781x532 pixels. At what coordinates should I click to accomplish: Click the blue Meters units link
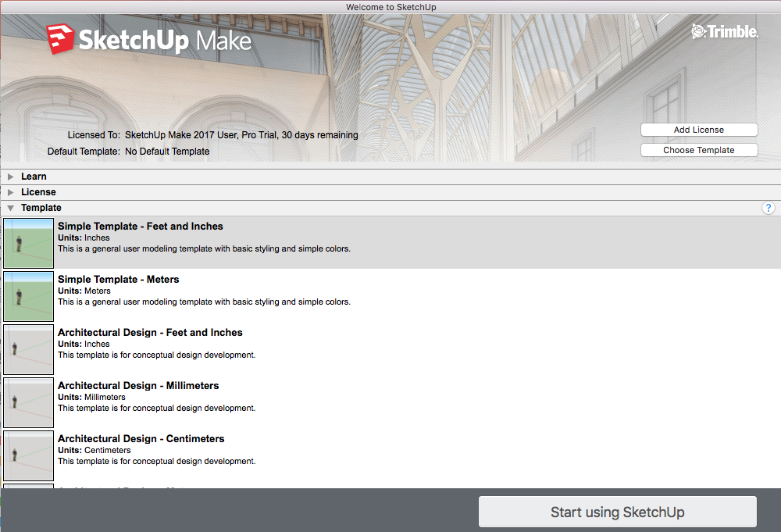coord(97,291)
